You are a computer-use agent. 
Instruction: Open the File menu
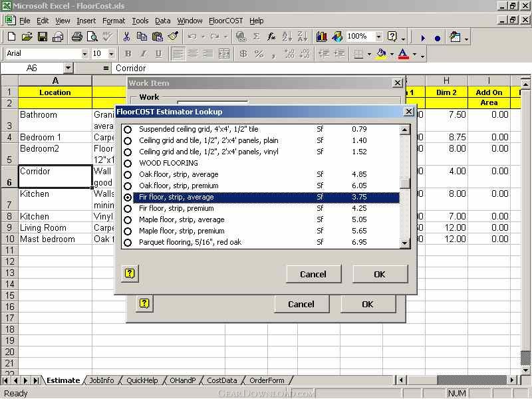click(25, 21)
